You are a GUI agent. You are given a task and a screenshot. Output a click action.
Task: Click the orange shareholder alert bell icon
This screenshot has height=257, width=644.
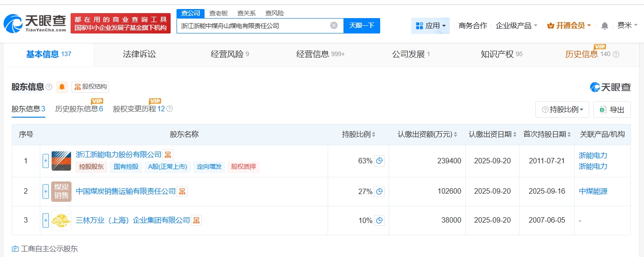pyautogui.click(x=62, y=87)
